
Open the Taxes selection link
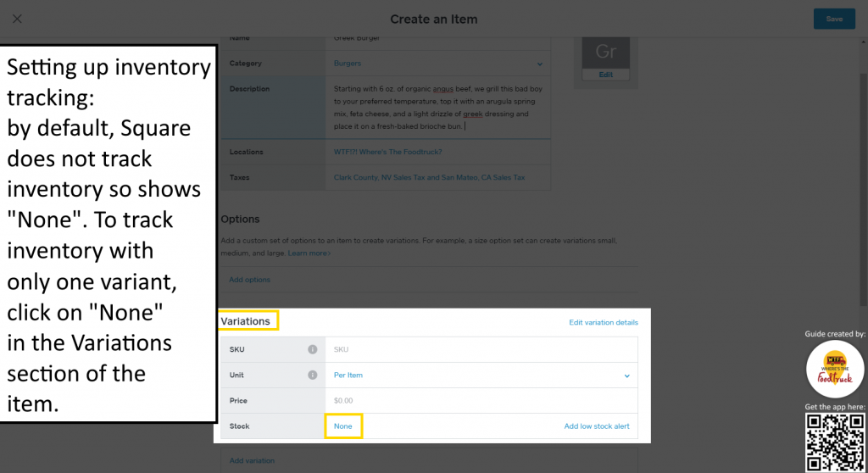point(429,178)
